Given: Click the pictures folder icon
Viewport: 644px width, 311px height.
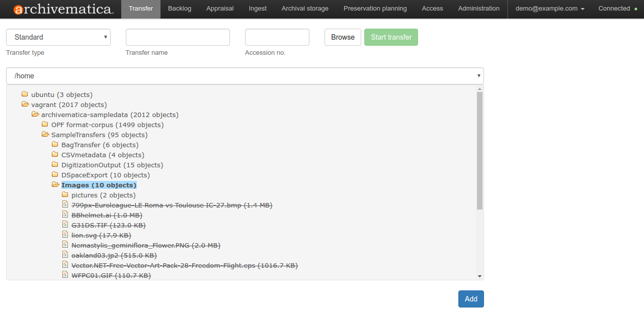Looking at the screenshot, I should pos(65,195).
